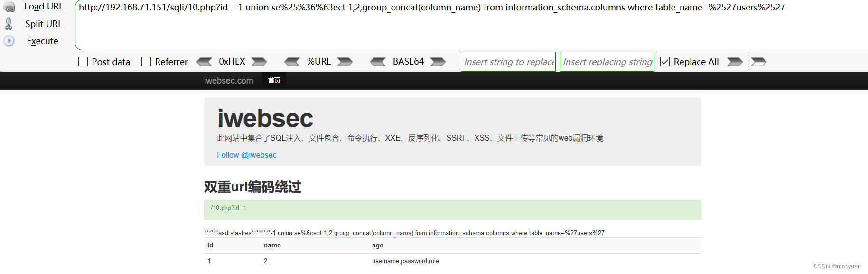The image size is (868, 274).
Task: Click the Load URL label
Action: (44, 7)
